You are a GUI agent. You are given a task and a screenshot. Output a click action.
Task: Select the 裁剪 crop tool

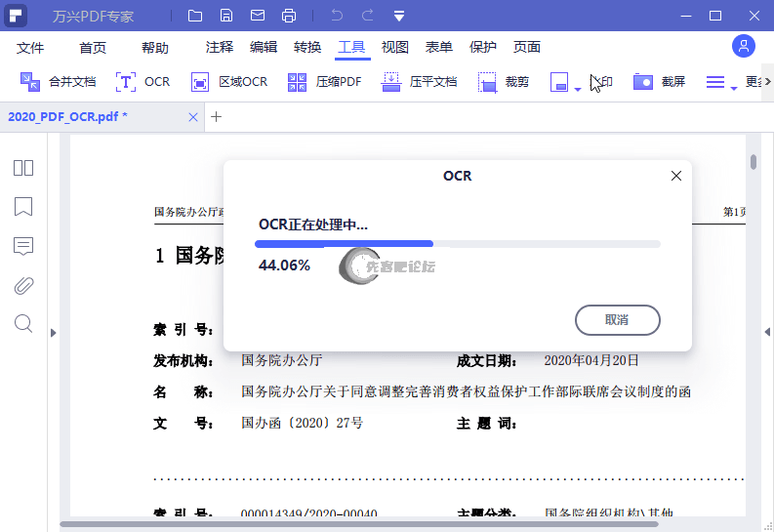click(x=487, y=82)
